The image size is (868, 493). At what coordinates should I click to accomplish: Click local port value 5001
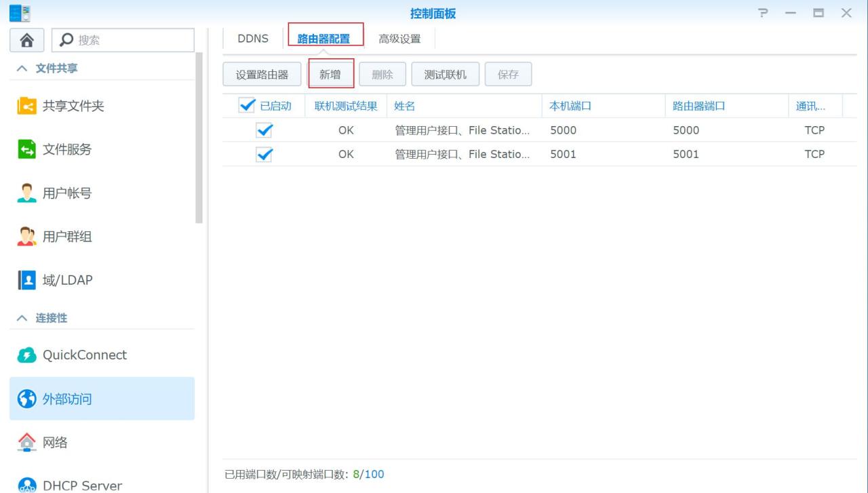(563, 154)
